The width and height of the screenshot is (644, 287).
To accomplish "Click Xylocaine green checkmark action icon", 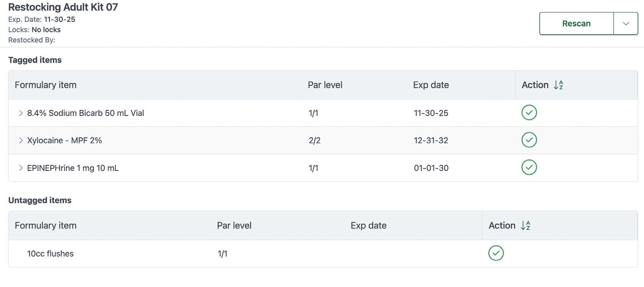I will [x=529, y=140].
